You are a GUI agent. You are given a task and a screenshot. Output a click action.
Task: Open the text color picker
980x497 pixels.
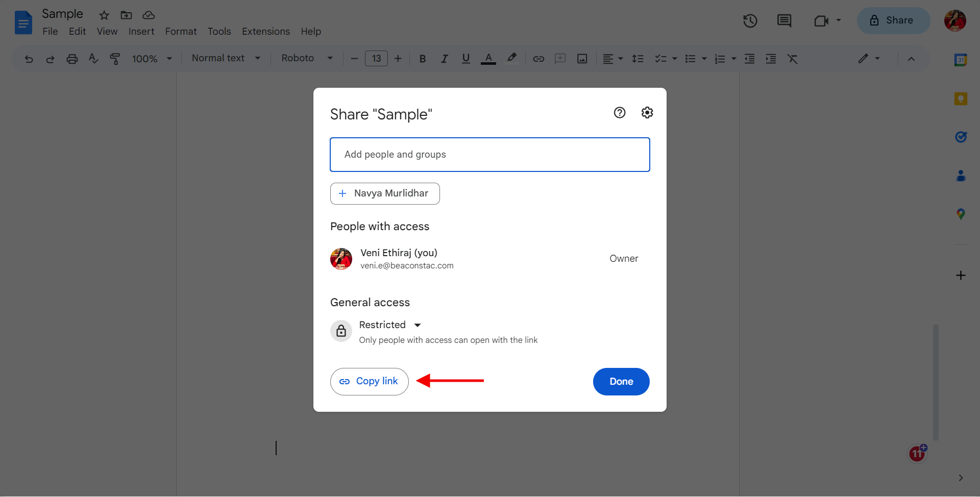pyautogui.click(x=488, y=59)
